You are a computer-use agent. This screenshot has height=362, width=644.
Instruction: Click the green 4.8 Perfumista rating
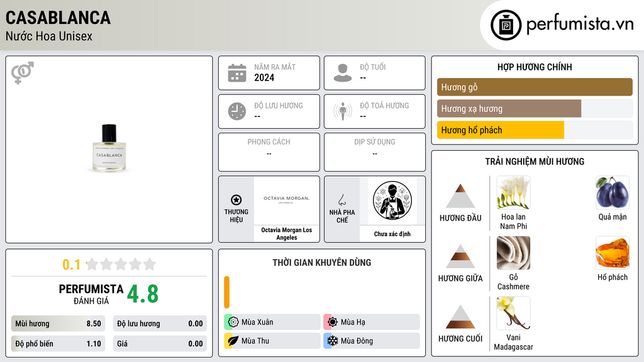tap(143, 294)
